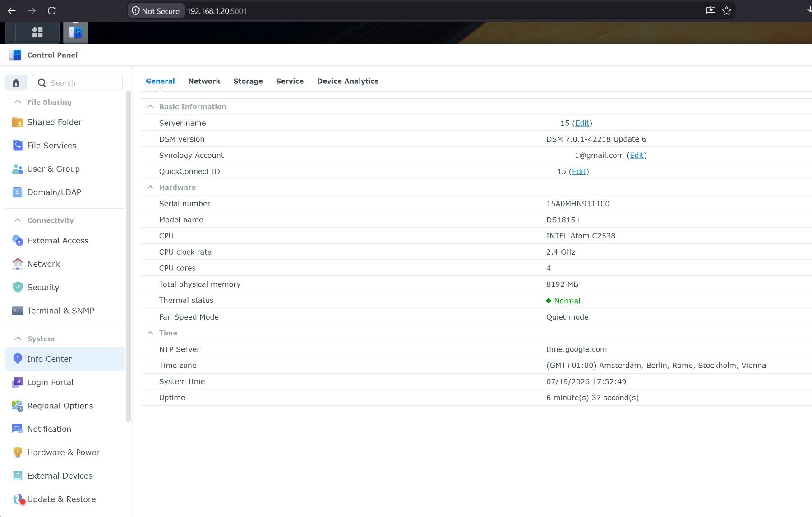Open Login Portal icon
Screen dimensions: 812x517
[18, 382]
